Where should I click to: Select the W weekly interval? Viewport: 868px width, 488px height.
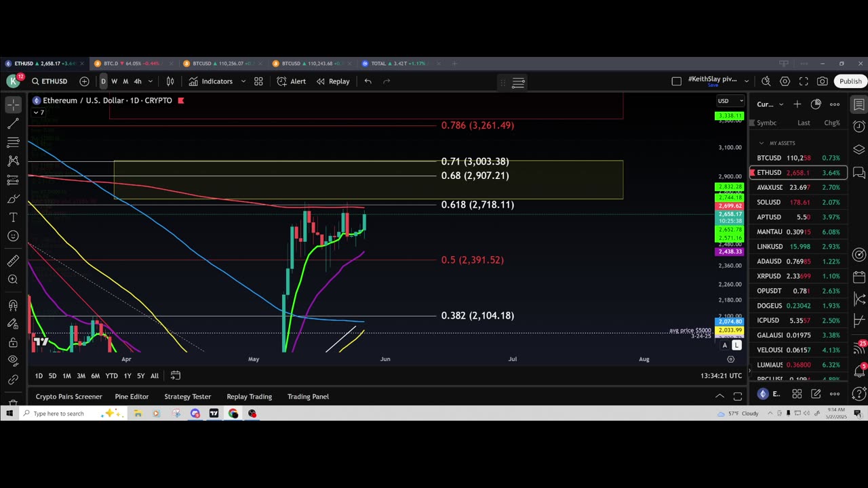click(x=114, y=81)
